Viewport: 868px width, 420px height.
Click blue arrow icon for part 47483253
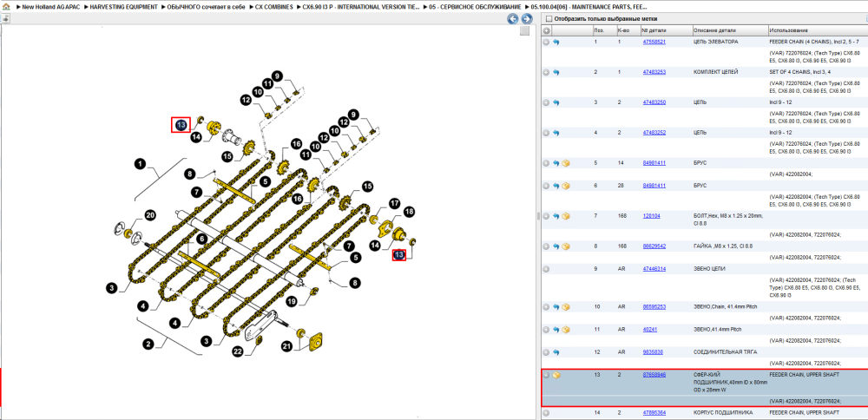coord(556,73)
